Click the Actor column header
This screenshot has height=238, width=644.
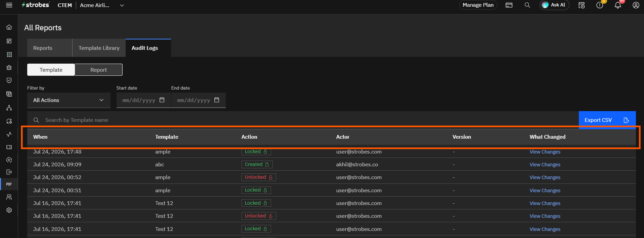pyautogui.click(x=343, y=137)
